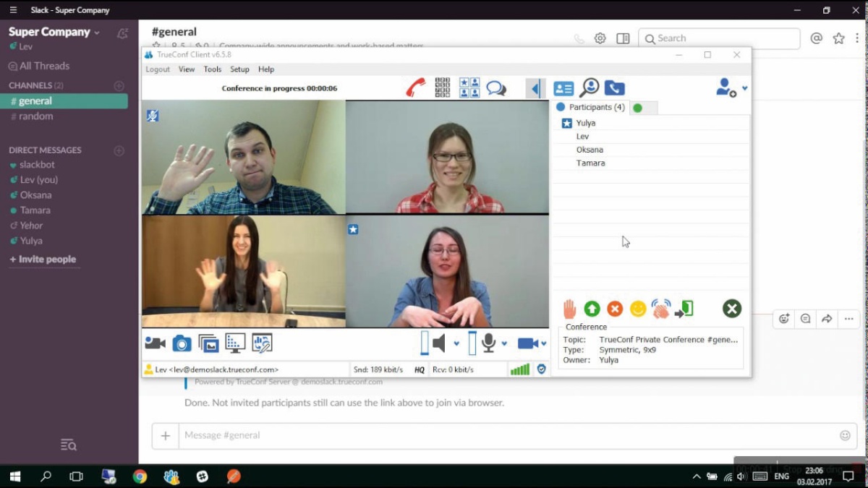Image resolution: width=868 pixels, height=488 pixels.
Task: Open Chrome from the taskbar
Action: point(140,476)
